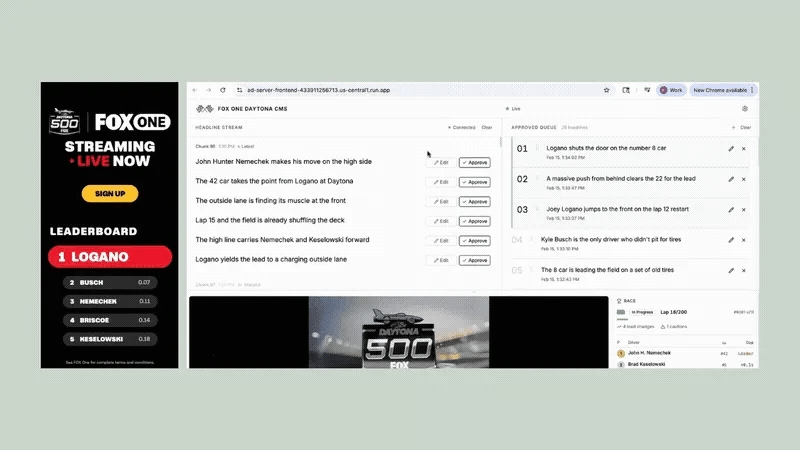Approve 'Lap 15 and the field' headline
800x450 pixels.
(474, 221)
